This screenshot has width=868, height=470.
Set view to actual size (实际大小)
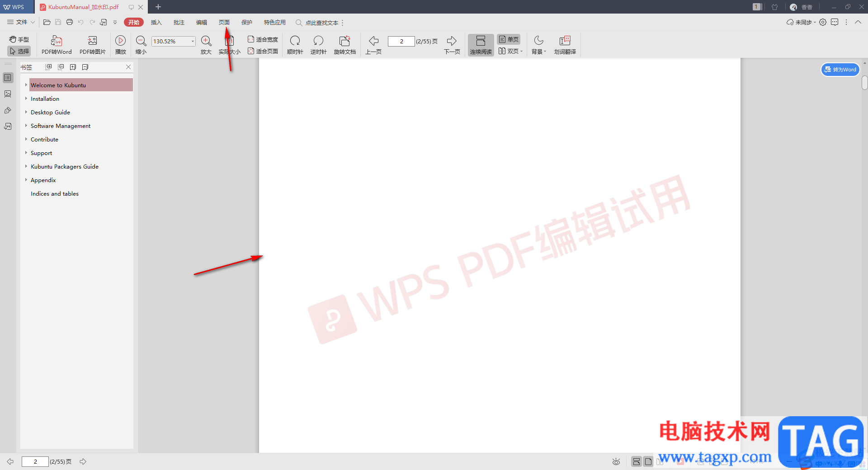click(x=230, y=45)
